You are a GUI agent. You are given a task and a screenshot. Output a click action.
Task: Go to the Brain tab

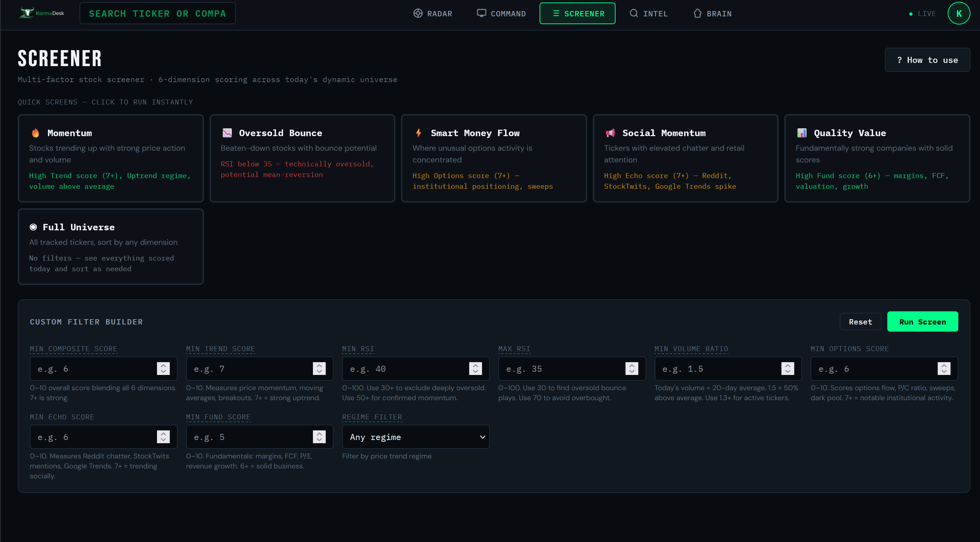click(713, 14)
